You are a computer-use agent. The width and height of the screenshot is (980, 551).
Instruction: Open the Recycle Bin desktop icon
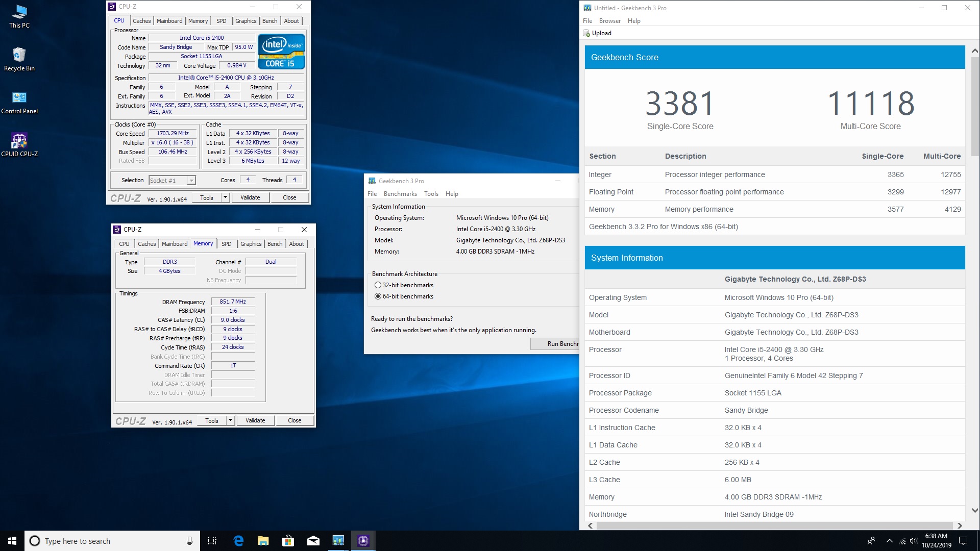pyautogui.click(x=19, y=59)
